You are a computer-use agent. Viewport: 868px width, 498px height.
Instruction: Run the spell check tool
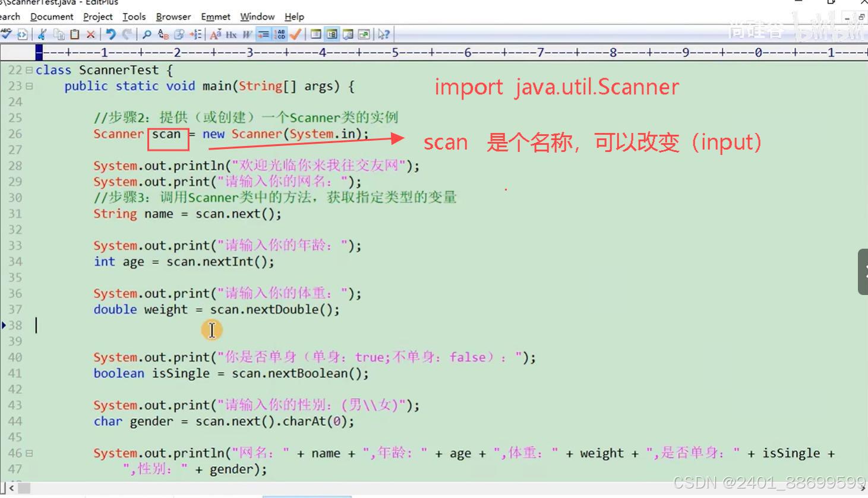6,34
